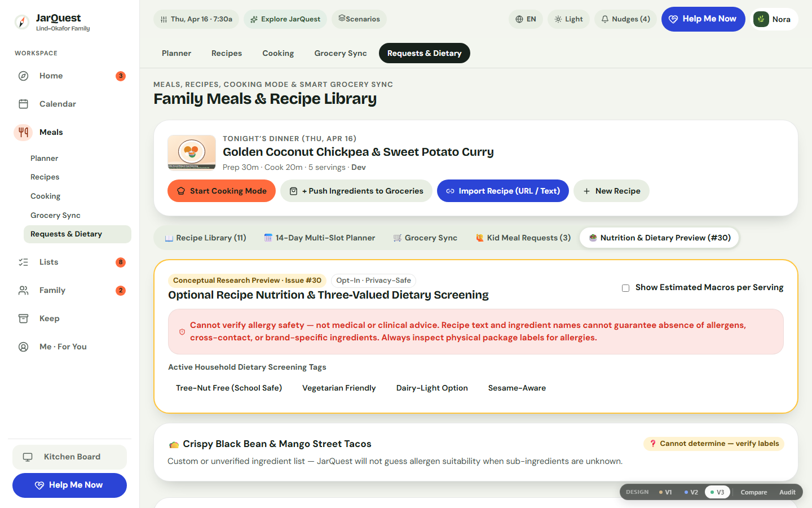Switch design to V2
This screenshot has width=812, height=508.
pos(691,492)
